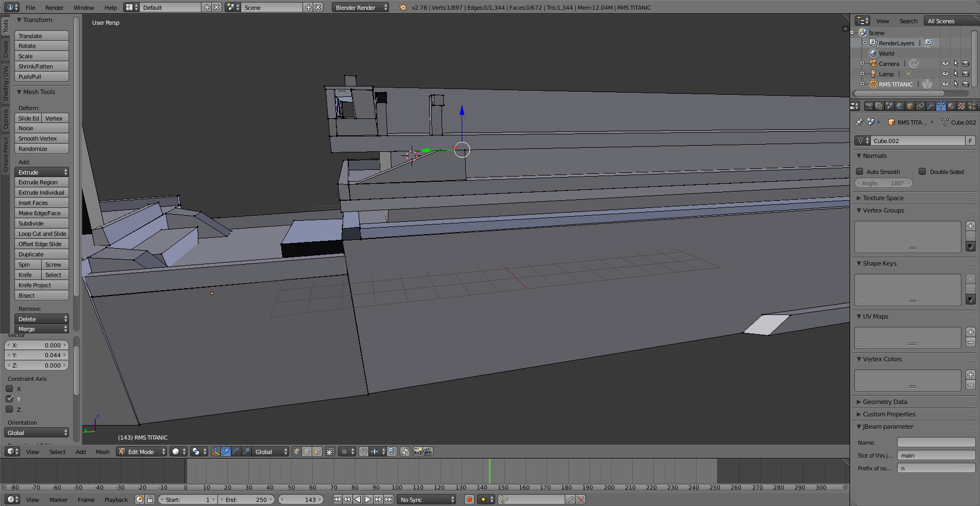Click the Subdivide button
The height and width of the screenshot is (506, 980).
point(41,223)
